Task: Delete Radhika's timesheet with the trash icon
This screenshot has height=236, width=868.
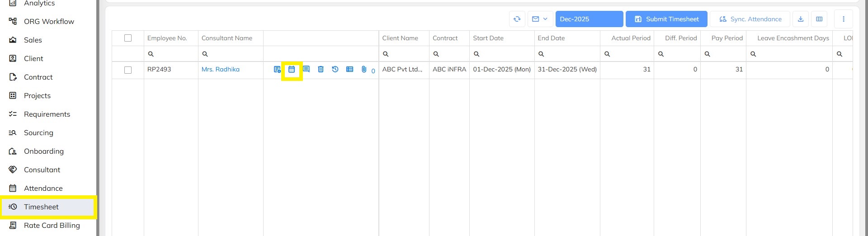Action: coord(321,69)
